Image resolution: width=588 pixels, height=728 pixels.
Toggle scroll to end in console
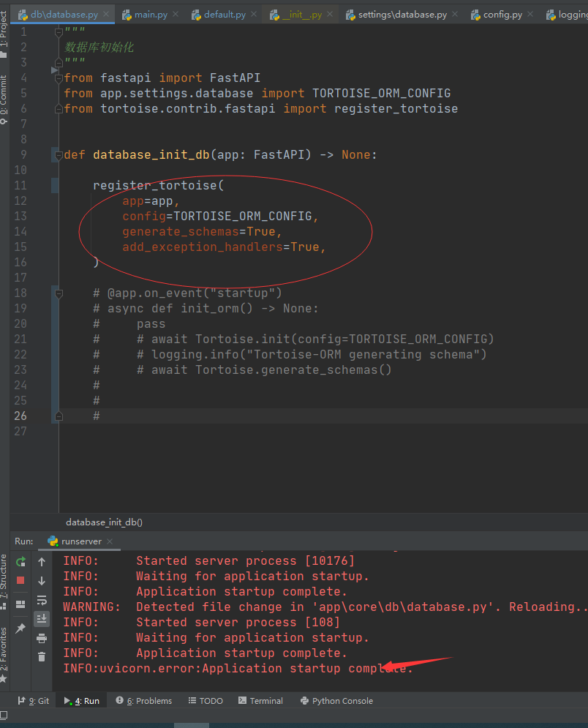click(x=42, y=618)
